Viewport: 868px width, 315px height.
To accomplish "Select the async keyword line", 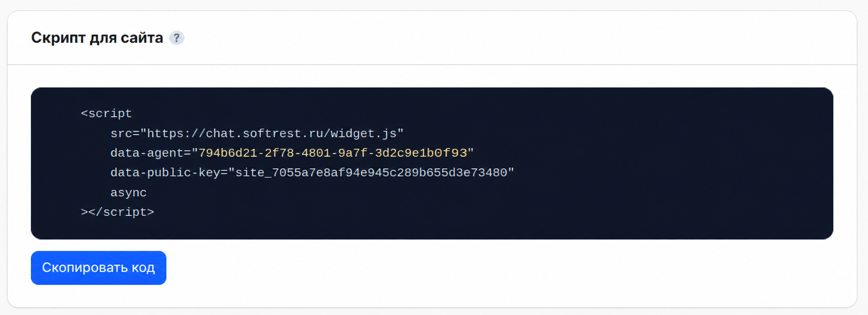I will click(129, 193).
